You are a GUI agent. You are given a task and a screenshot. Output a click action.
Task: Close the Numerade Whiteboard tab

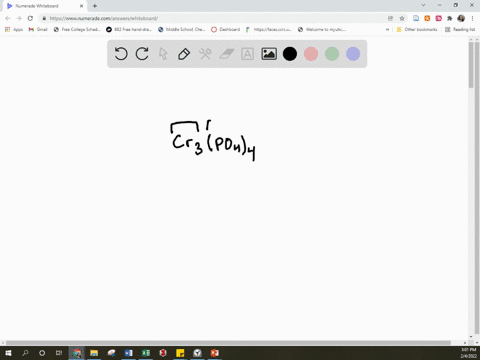click(81, 6)
